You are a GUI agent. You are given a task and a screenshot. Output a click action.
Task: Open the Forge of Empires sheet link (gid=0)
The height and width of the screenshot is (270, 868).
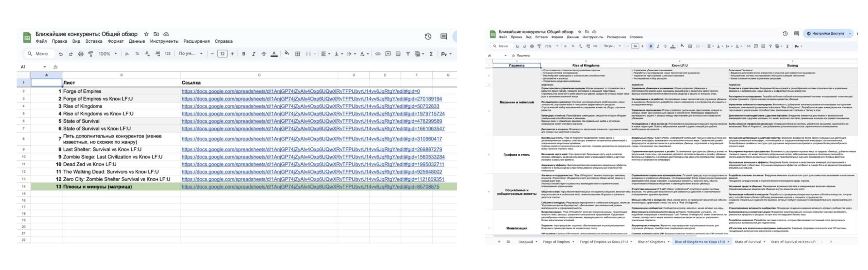pyautogui.click(x=300, y=91)
